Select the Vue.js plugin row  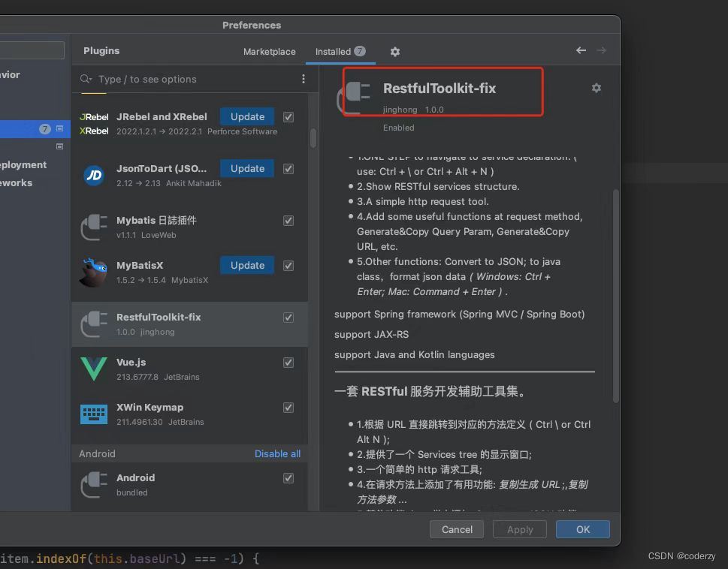tap(189, 369)
